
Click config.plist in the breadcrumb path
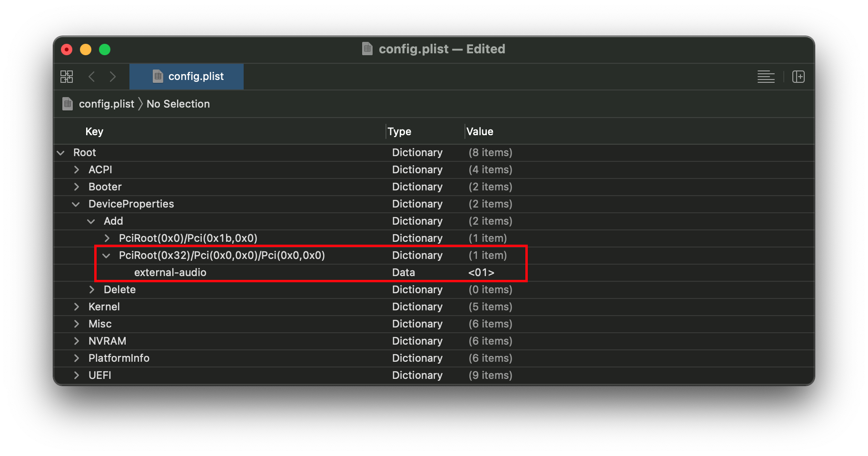point(107,104)
